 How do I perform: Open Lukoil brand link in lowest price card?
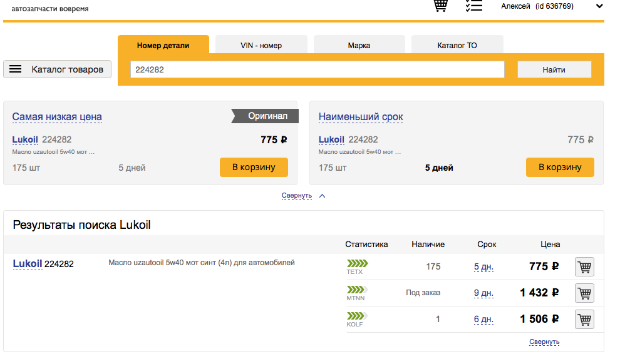25,140
